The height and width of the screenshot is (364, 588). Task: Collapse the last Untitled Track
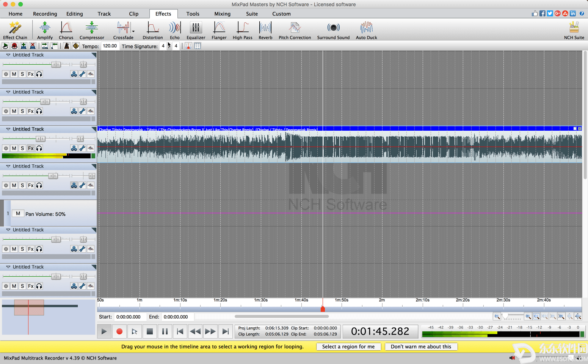point(8,267)
